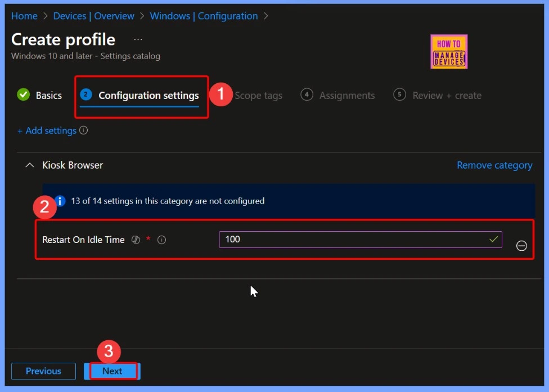Click the Remove category link
549x392 pixels.
tap(494, 165)
